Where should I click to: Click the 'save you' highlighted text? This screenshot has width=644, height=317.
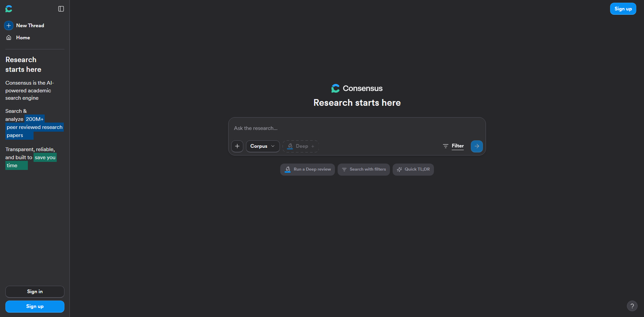[45, 157]
